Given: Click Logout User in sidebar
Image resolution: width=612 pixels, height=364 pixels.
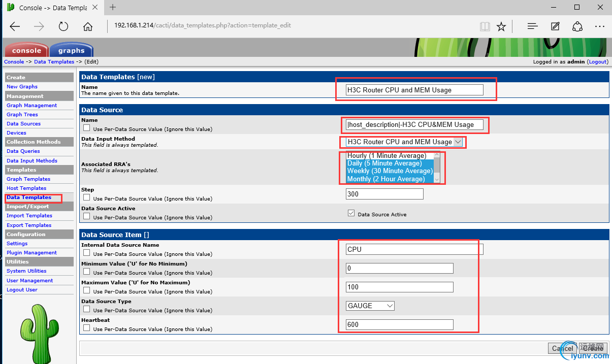Looking at the screenshot, I should click(22, 289).
